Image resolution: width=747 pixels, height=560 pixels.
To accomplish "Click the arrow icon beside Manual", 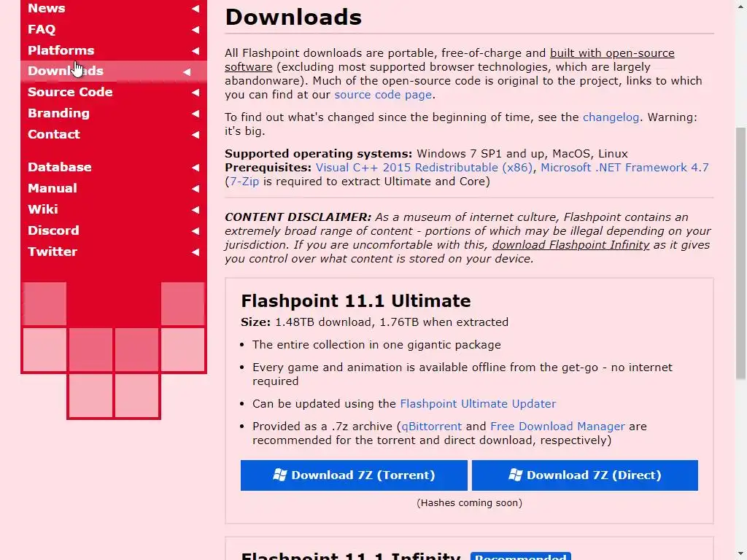I will coord(196,189).
